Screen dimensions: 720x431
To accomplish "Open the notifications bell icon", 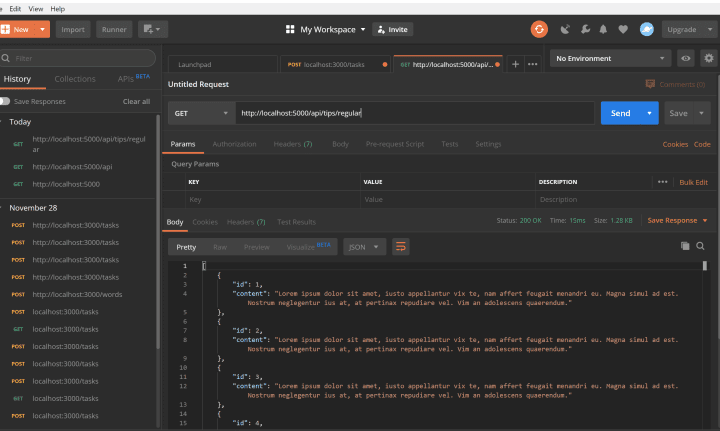I will [x=605, y=29].
